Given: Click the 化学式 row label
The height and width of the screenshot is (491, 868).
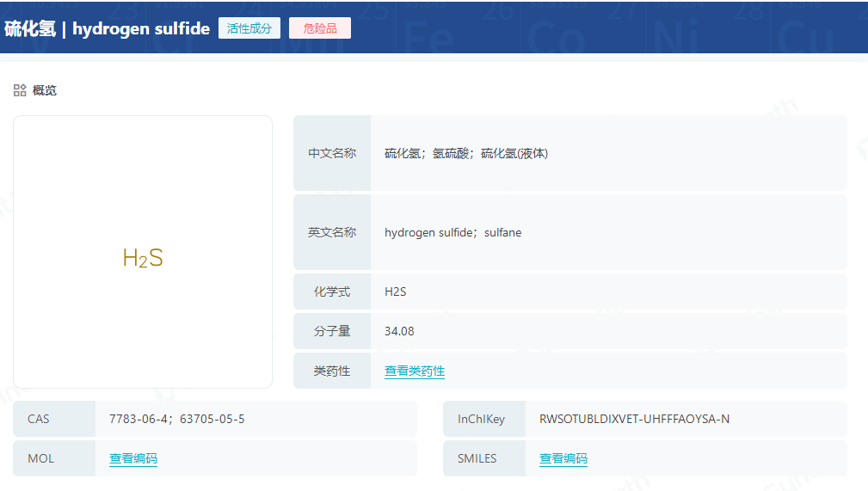Looking at the screenshot, I should 332,292.
